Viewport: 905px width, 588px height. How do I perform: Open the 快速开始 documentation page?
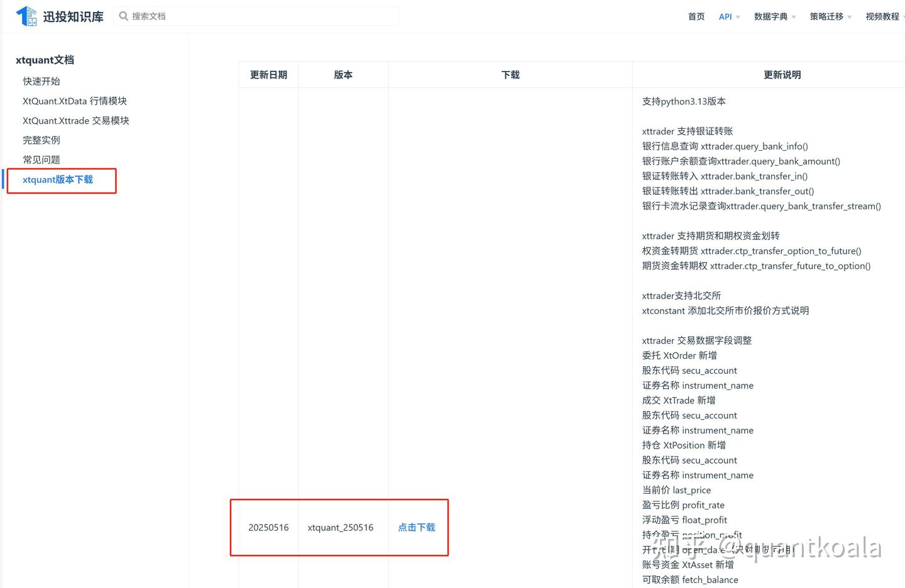[x=41, y=81]
